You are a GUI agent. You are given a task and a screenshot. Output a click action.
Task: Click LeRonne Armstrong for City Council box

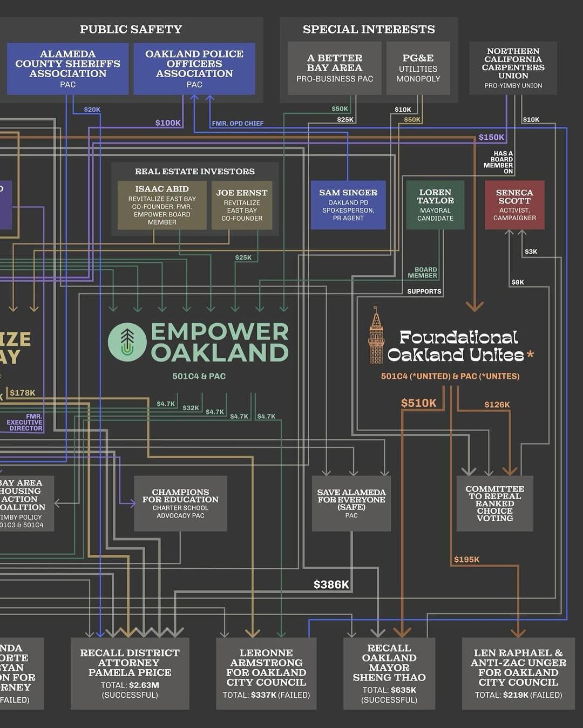click(x=266, y=673)
